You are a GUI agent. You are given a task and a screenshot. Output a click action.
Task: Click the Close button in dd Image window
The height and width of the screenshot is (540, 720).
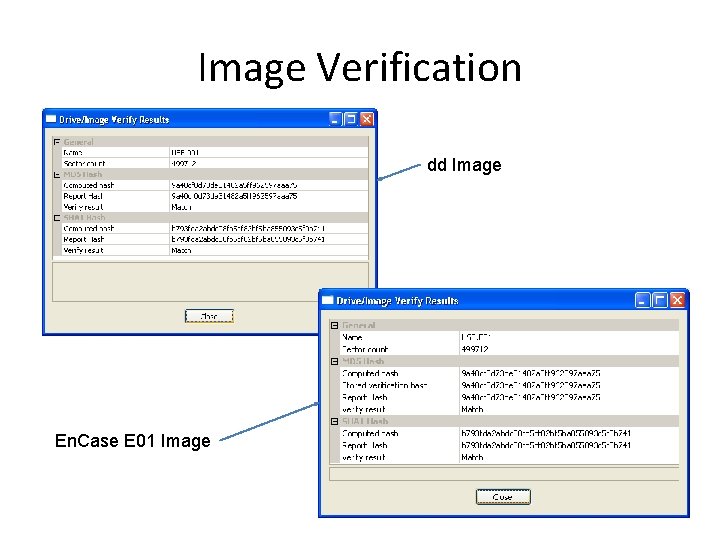point(209,316)
